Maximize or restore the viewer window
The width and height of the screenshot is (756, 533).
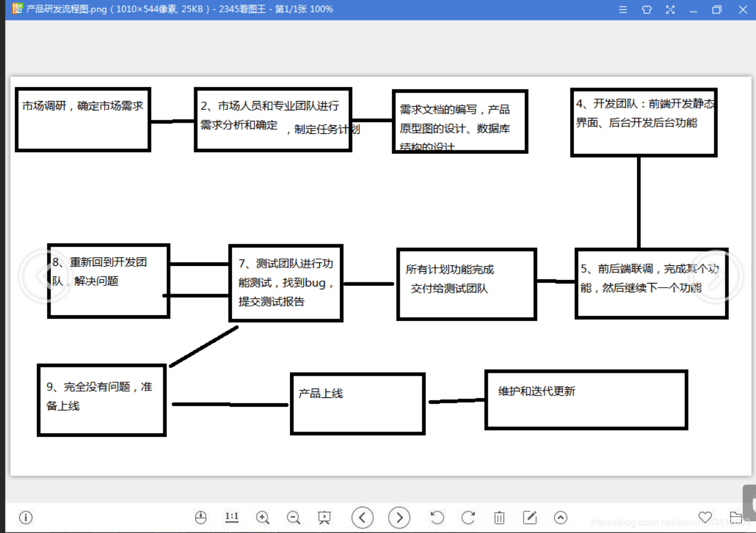point(717,9)
